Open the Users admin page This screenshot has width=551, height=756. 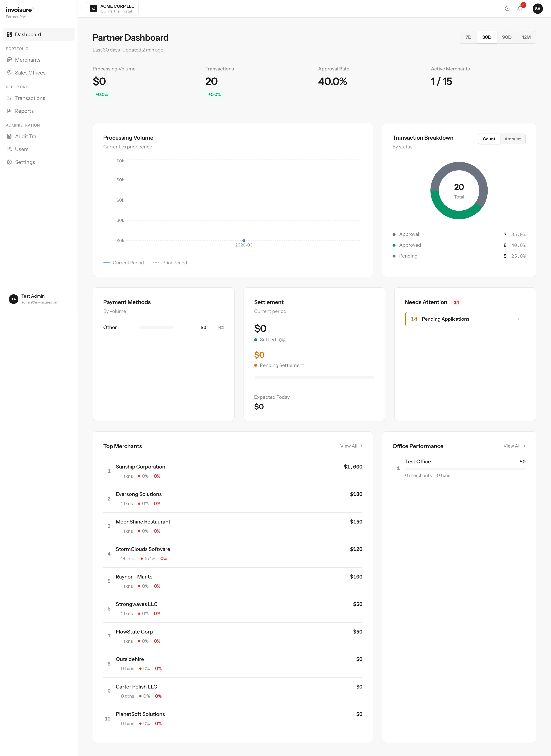point(22,149)
